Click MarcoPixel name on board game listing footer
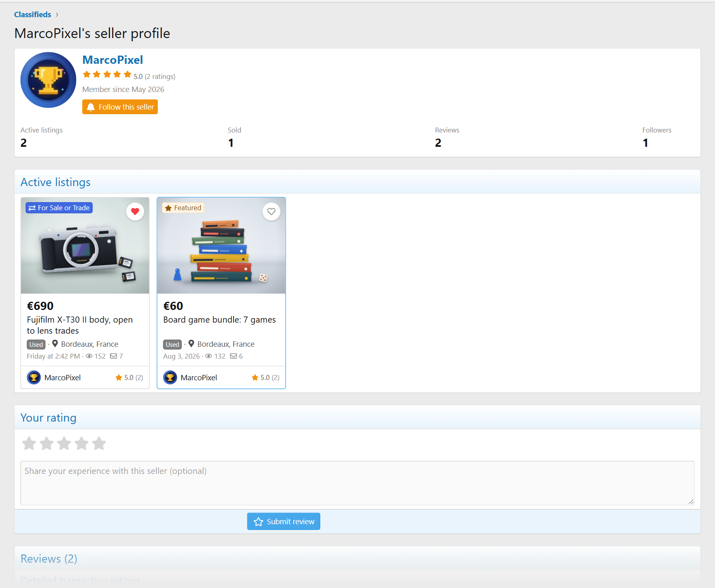715x588 pixels. click(x=199, y=377)
